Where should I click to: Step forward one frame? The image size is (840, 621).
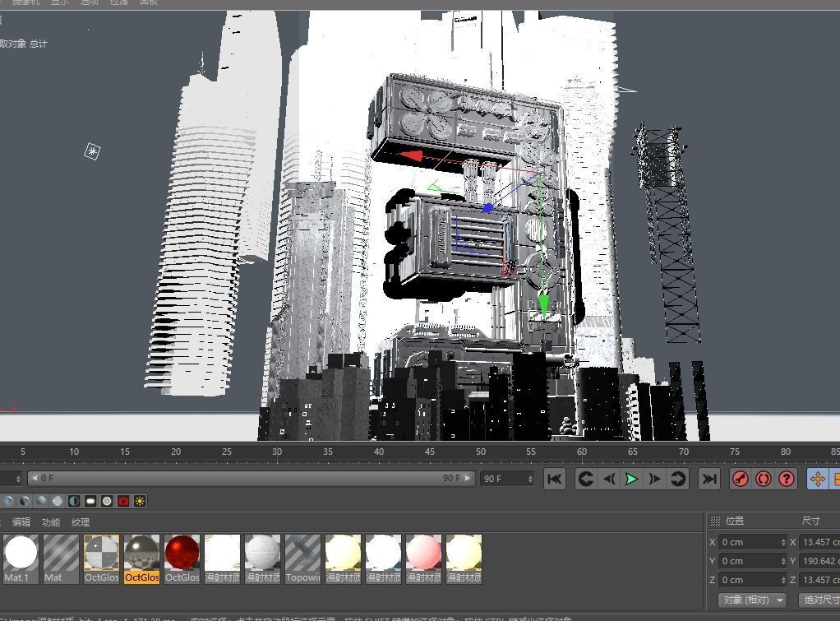tap(654, 479)
